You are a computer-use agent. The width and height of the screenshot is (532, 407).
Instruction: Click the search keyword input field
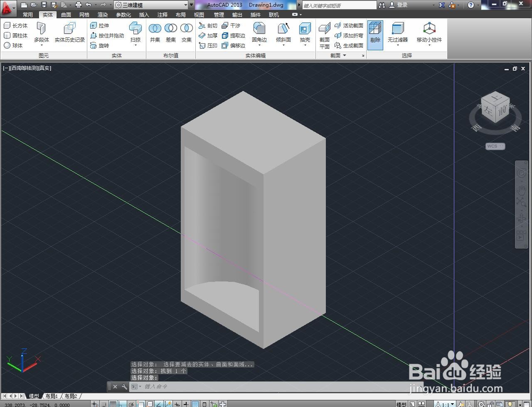(x=339, y=5)
